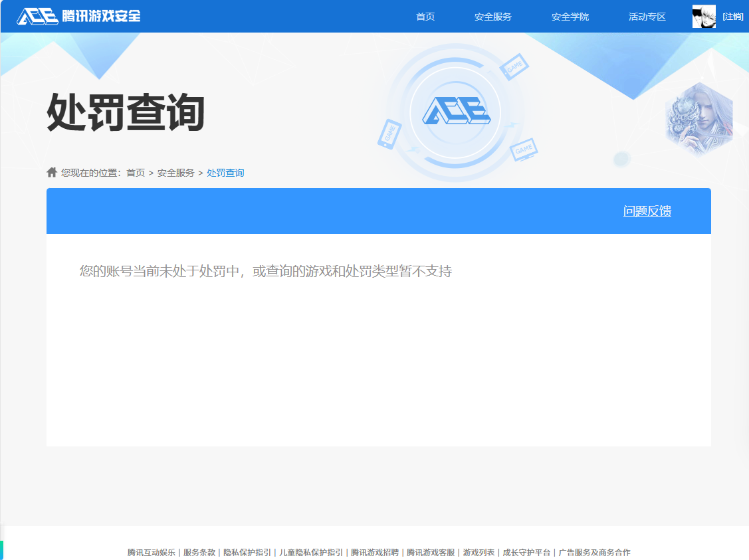The image size is (749, 560).
Task: Click 处罚查询 breadcrumb link
Action: pyautogui.click(x=225, y=173)
